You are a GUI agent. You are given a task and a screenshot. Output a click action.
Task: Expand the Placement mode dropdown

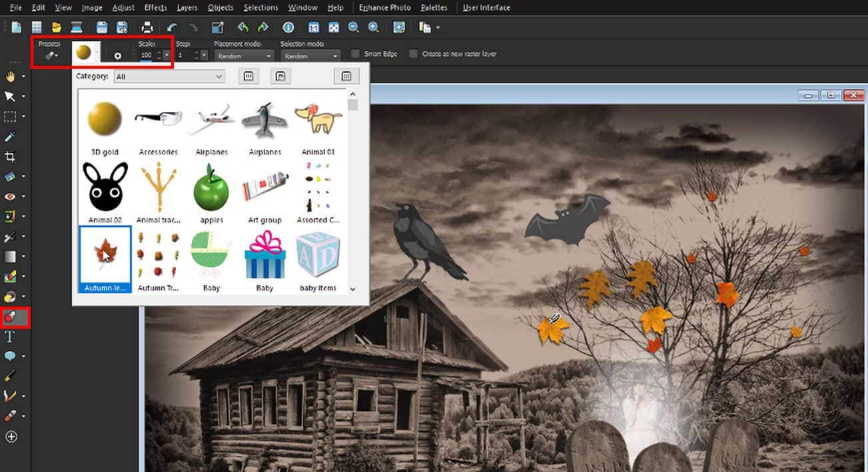point(243,56)
